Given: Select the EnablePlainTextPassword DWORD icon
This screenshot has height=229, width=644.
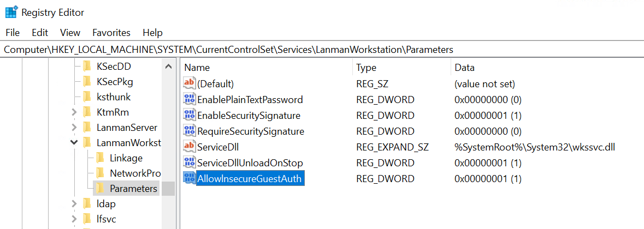Looking at the screenshot, I should click(190, 100).
